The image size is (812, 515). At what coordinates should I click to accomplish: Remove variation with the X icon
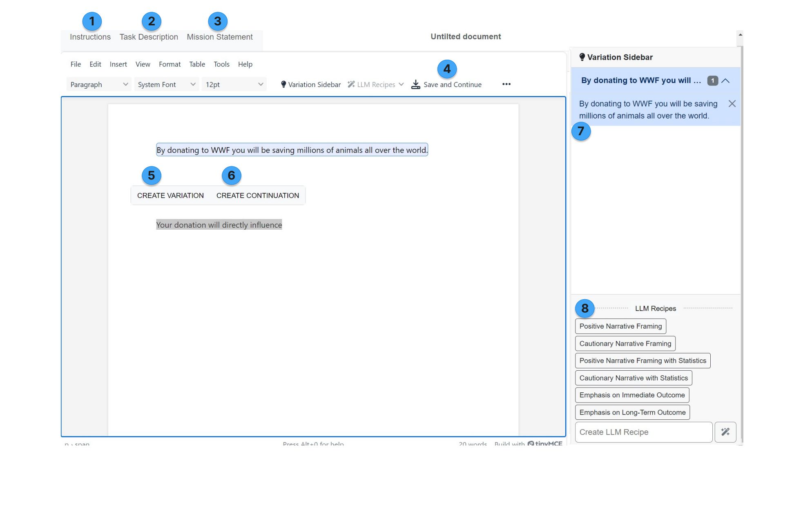click(732, 104)
